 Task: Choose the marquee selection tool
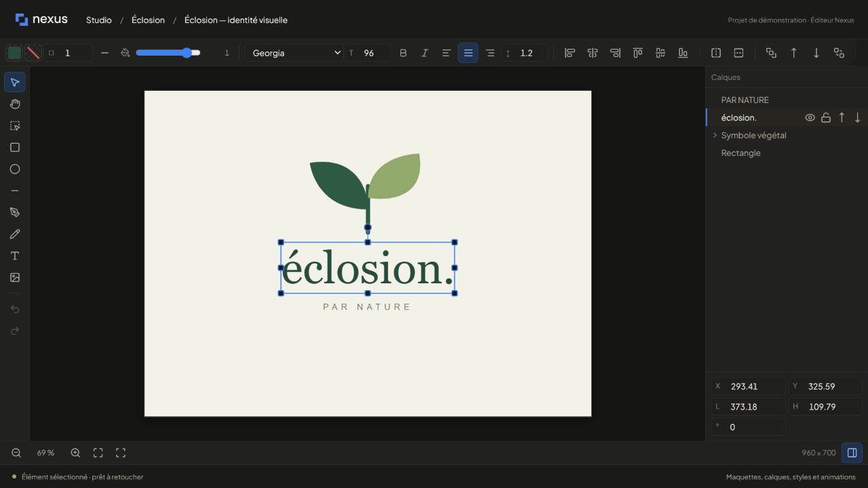[15, 125]
